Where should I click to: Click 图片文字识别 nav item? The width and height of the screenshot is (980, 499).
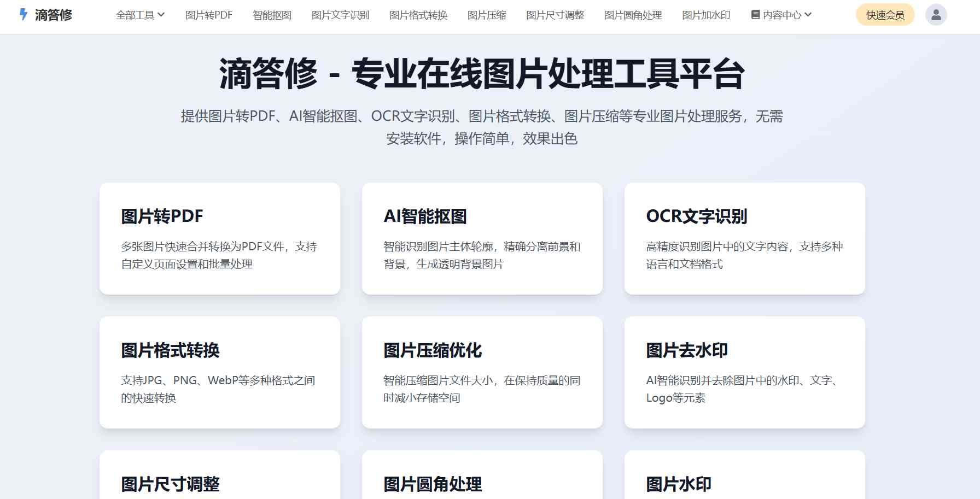(x=340, y=15)
